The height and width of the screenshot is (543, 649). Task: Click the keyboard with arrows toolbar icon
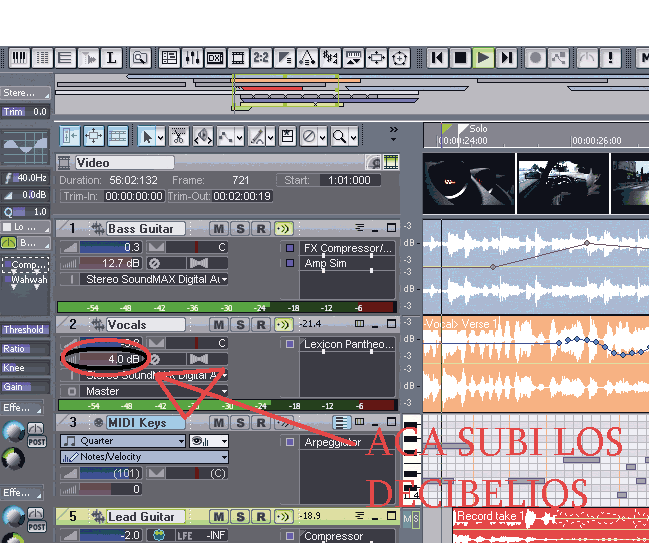pyautogui.click(x=353, y=58)
